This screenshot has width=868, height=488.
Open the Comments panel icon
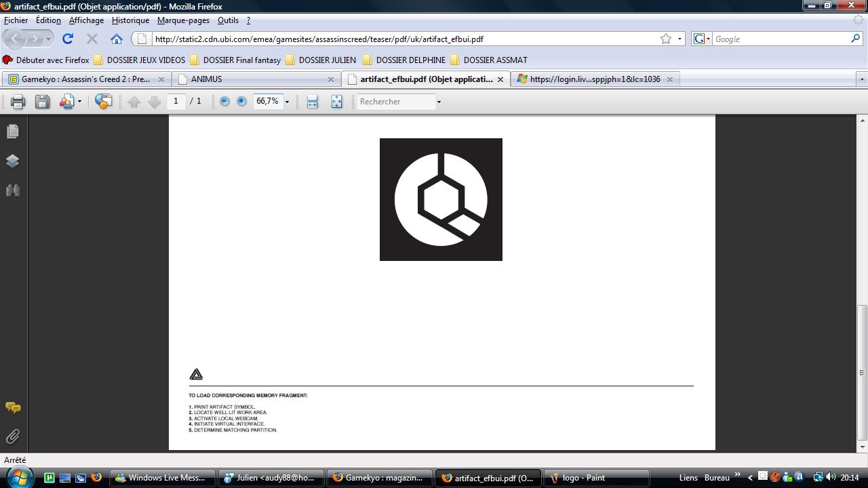pyautogui.click(x=13, y=407)
